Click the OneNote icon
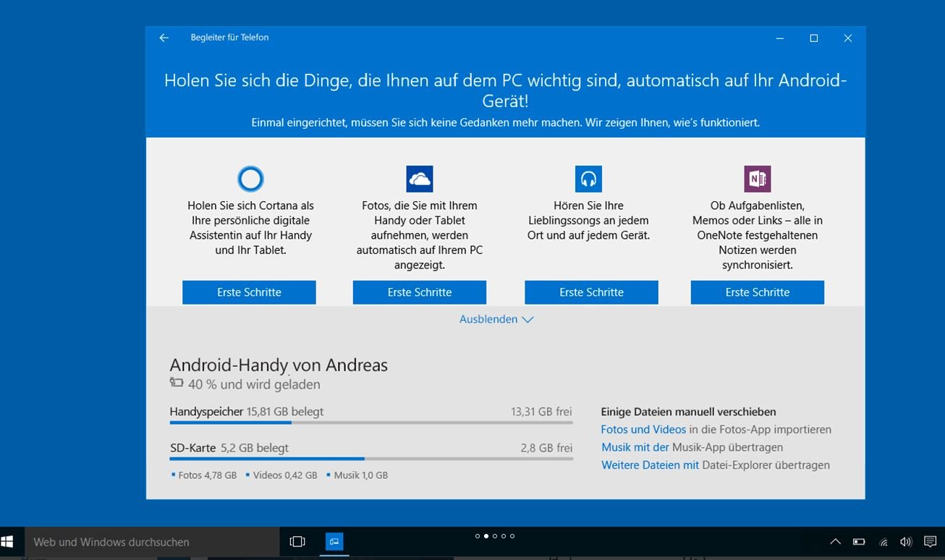 click(758, 179)
